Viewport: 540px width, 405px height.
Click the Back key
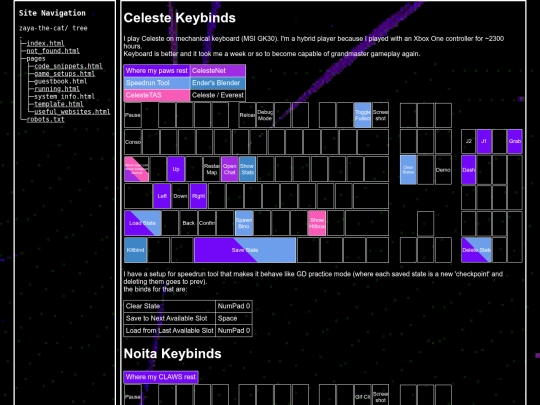(189, 223)
